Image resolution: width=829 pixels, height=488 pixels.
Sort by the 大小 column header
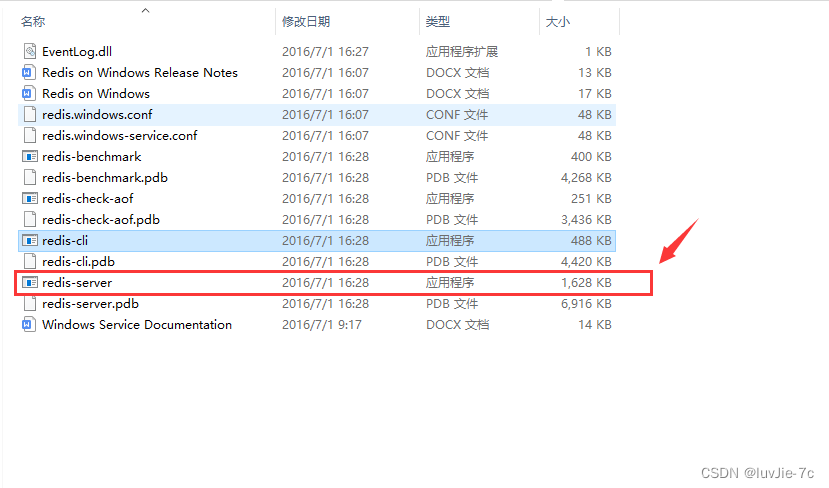pos(558,22)
